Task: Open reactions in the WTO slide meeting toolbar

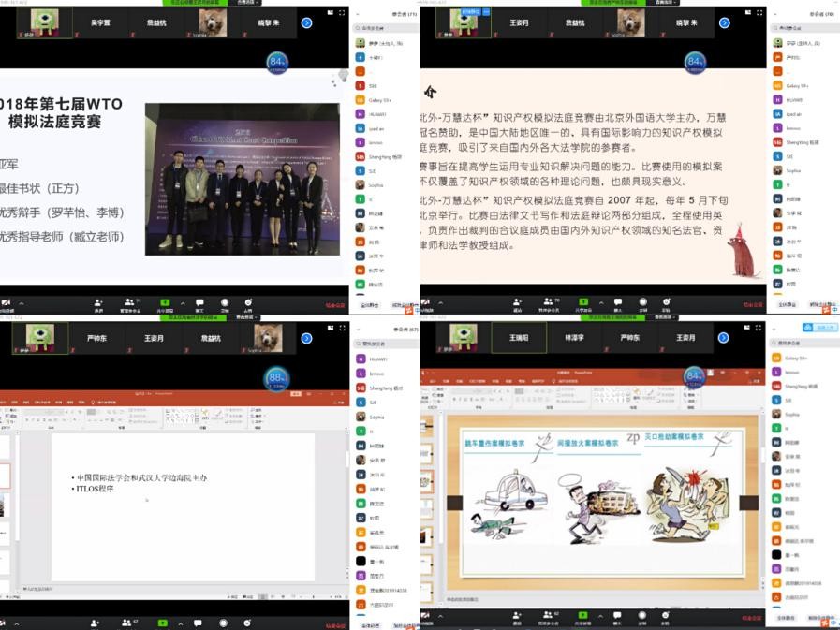Action: pos(248,303)
